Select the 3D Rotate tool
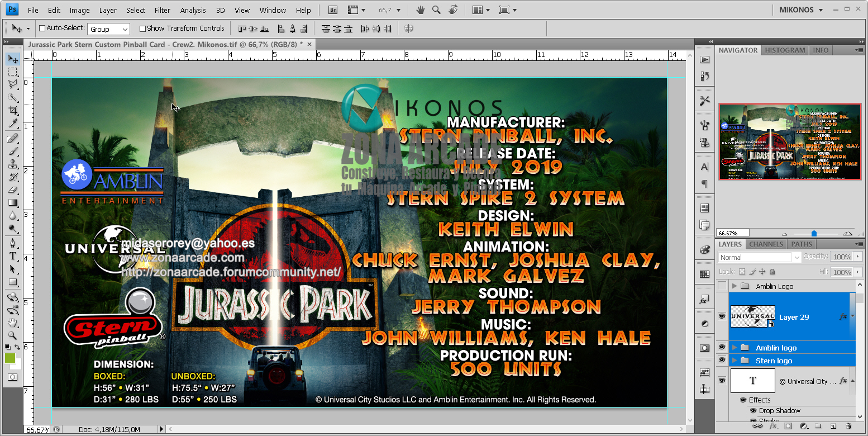 13,297
